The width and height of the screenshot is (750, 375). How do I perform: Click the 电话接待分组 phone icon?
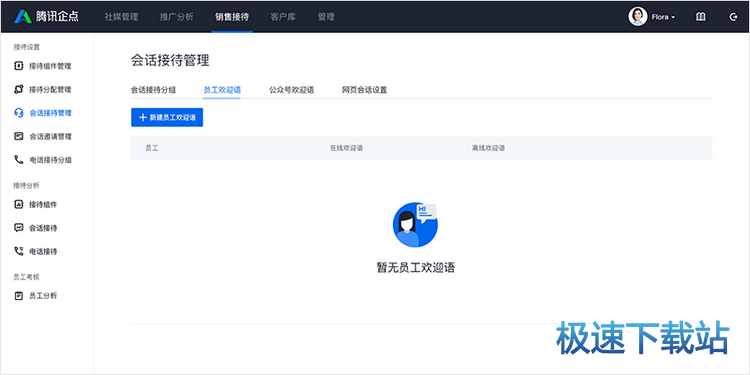(19, 160)
